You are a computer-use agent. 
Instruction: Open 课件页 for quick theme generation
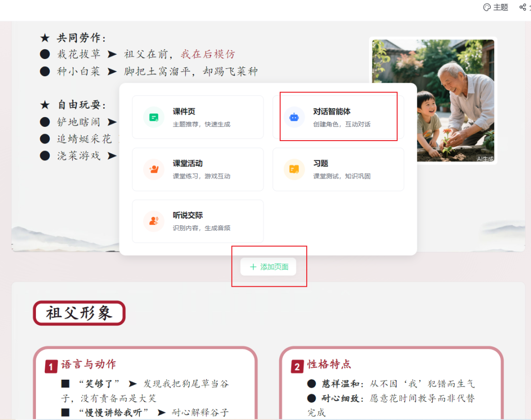(198, 117)
